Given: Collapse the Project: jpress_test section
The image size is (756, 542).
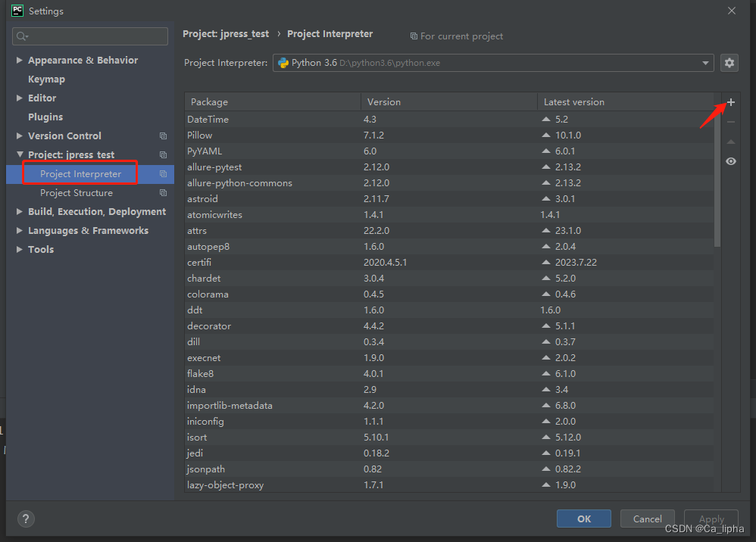Looking at the screenshot, I should coord(20,154).
